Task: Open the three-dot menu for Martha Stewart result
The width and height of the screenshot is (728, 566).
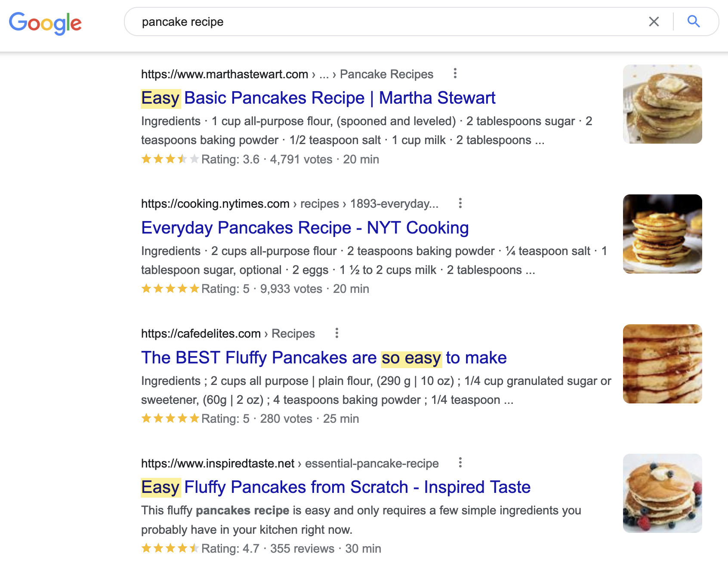Action: pos(455,74)
